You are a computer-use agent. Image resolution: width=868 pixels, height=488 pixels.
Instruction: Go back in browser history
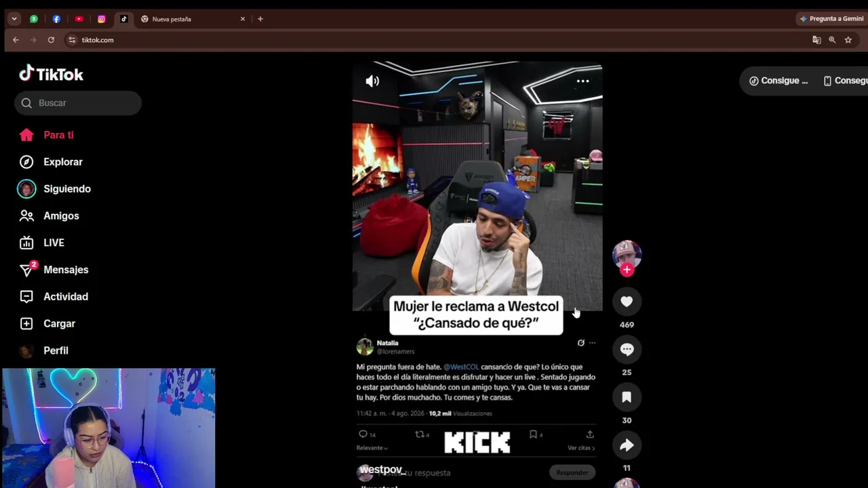tap(16, 40)
